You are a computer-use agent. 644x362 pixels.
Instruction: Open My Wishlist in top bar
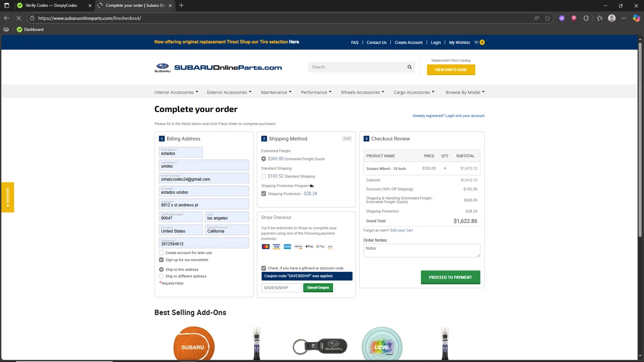[x=459, y=42]
